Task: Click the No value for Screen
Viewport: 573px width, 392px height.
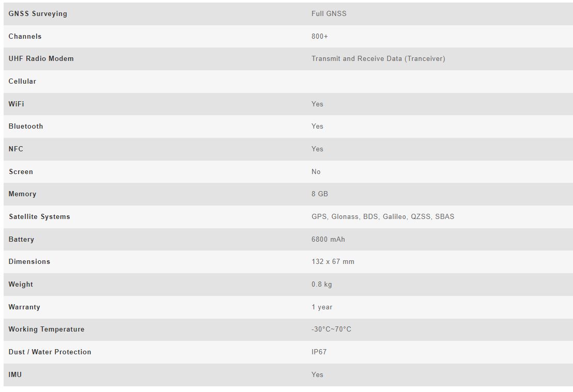Action: tap(316, 171)
